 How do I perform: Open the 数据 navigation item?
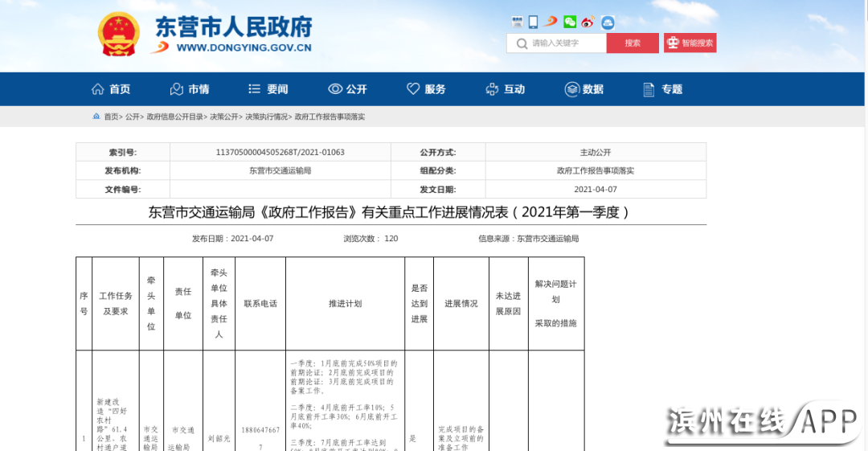click(x=584, y=89)
